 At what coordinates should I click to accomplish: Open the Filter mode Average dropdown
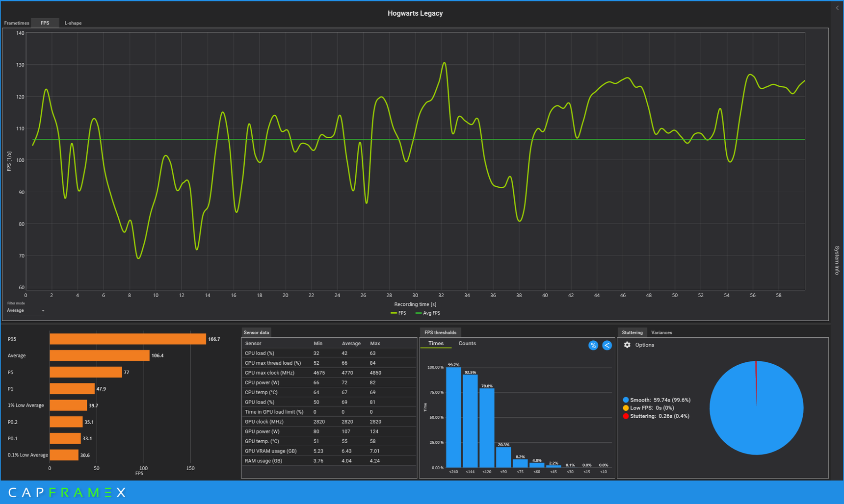[26, 310]
